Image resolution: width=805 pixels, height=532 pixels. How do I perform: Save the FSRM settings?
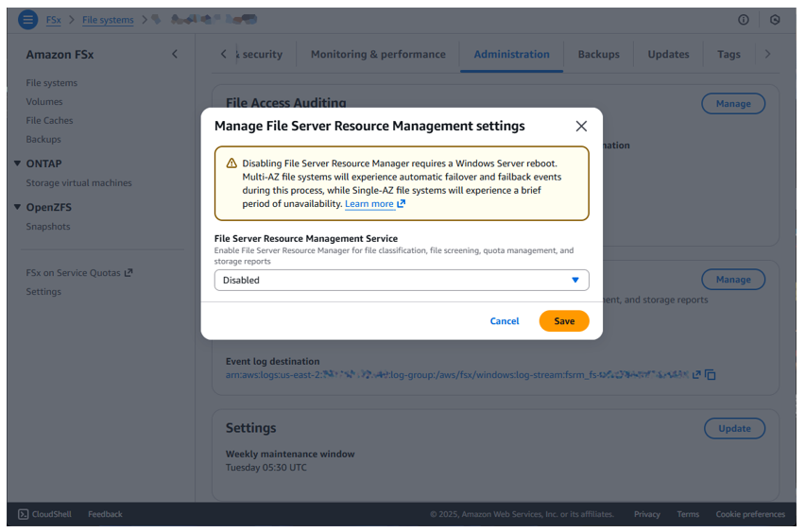pyautogui.click(x=564, y=321)
